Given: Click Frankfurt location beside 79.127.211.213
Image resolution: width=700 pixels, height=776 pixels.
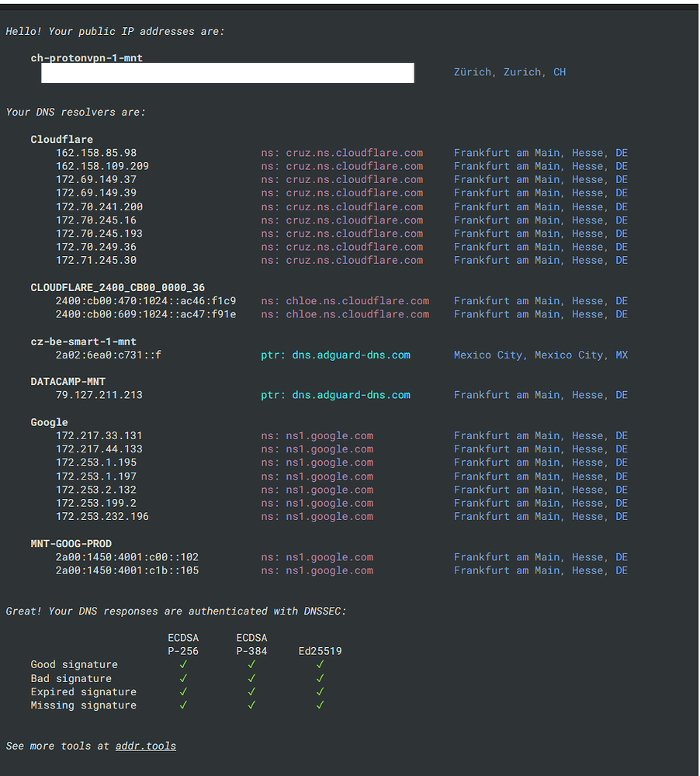Looking at the screenshot, I should pyautogui.click(x=541, y=395).
